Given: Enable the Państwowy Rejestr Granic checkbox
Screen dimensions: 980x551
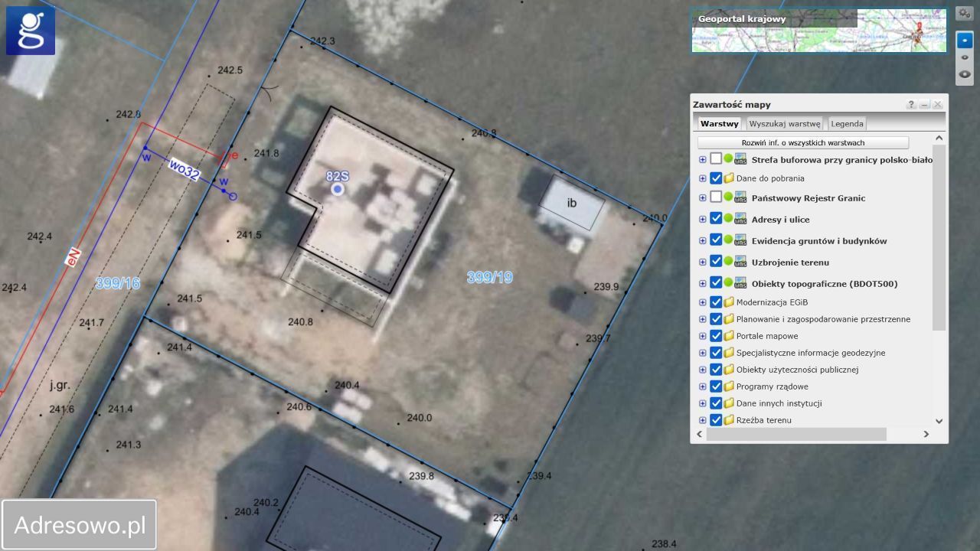Looking at the screenshot, I should 716,197.
